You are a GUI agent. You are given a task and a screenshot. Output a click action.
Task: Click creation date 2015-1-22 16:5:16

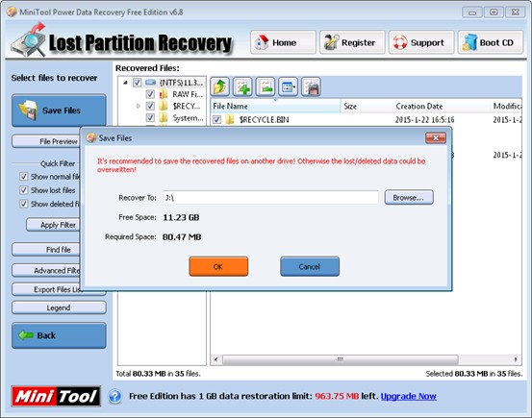coord(425,120)
